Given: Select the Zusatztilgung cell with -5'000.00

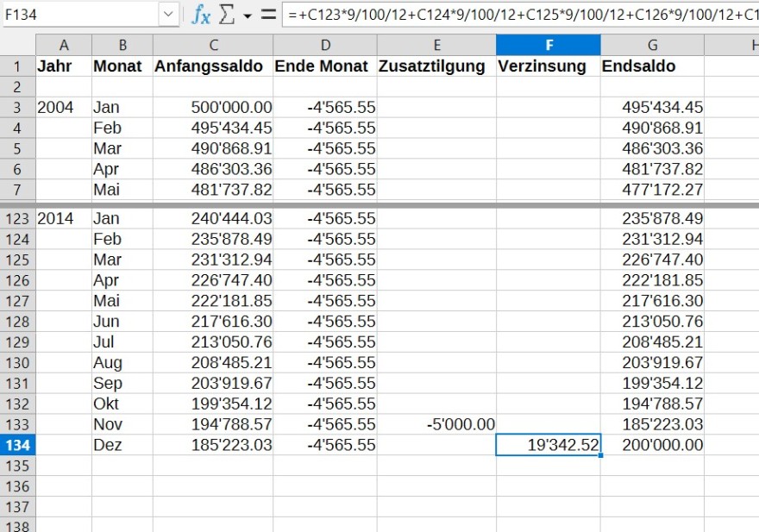Looking at the screenshot, I should tap(436, 424).
